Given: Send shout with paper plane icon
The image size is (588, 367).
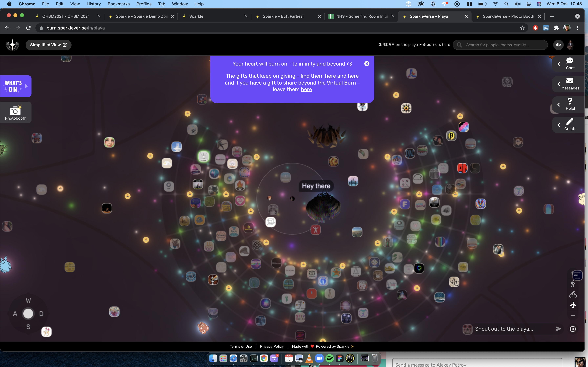Looking at the screenshot, I should pos(558,329).
